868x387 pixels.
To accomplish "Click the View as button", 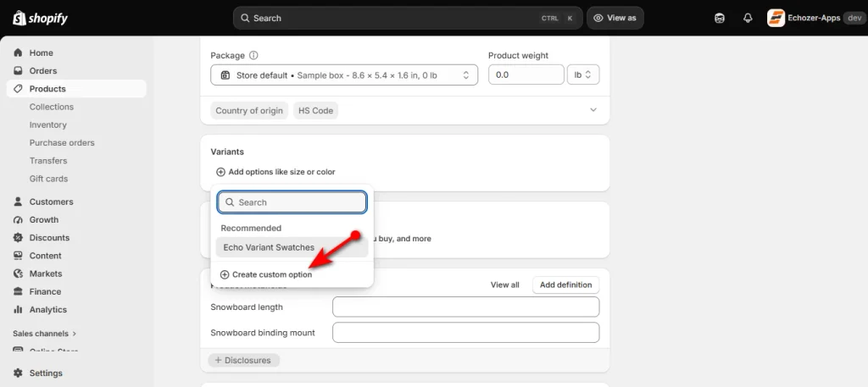I will [x=615, y=19].
